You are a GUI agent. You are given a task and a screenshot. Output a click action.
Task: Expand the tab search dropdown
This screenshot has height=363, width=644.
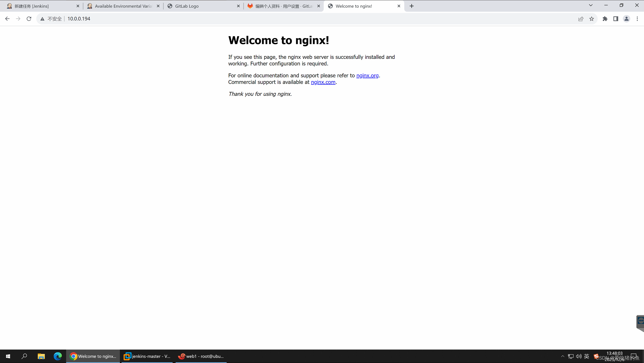pyautogui.click(x=591, y=5)
